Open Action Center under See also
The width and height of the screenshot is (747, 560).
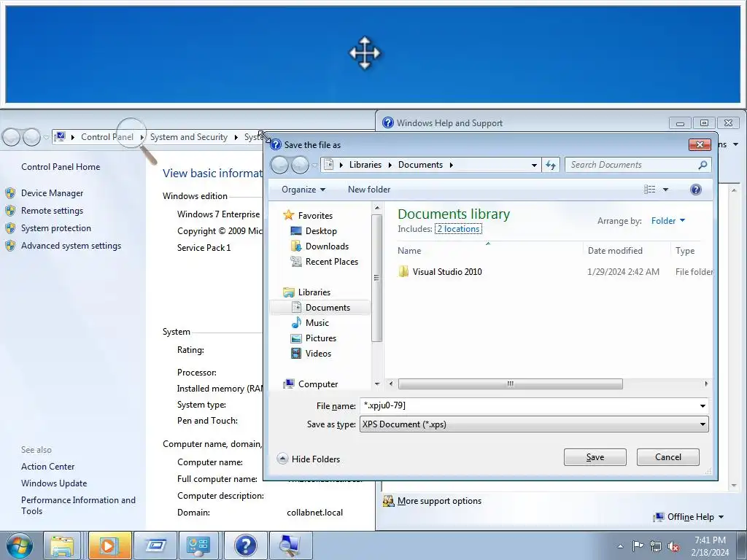[47, 467]
